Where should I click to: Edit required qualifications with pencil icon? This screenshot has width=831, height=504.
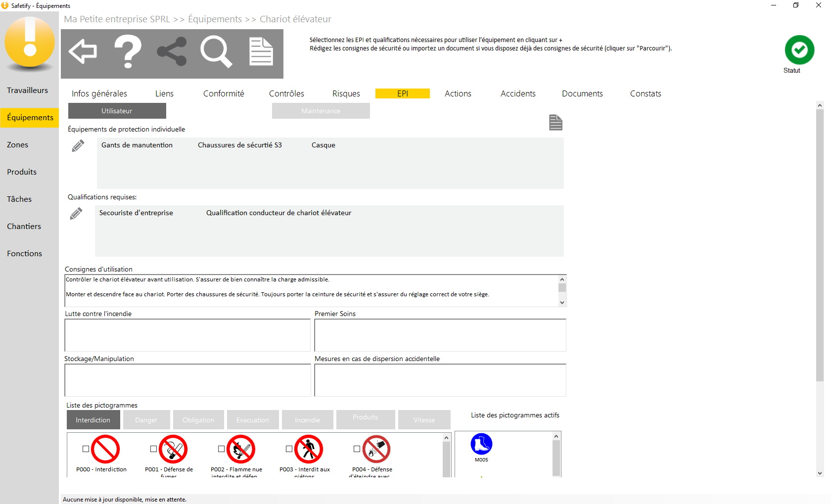pos(76,213)
